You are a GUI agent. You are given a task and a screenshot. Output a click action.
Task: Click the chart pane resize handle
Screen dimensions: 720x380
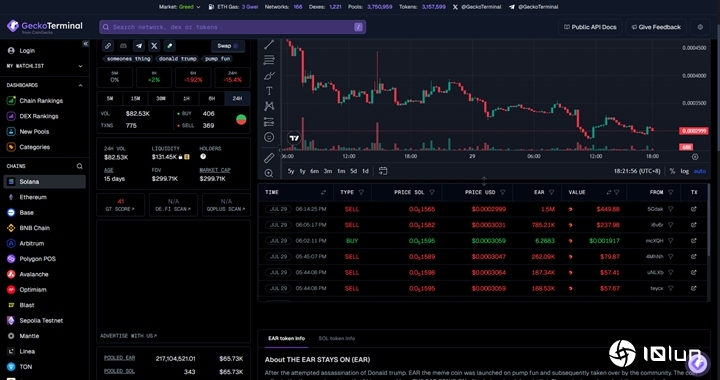484,181
